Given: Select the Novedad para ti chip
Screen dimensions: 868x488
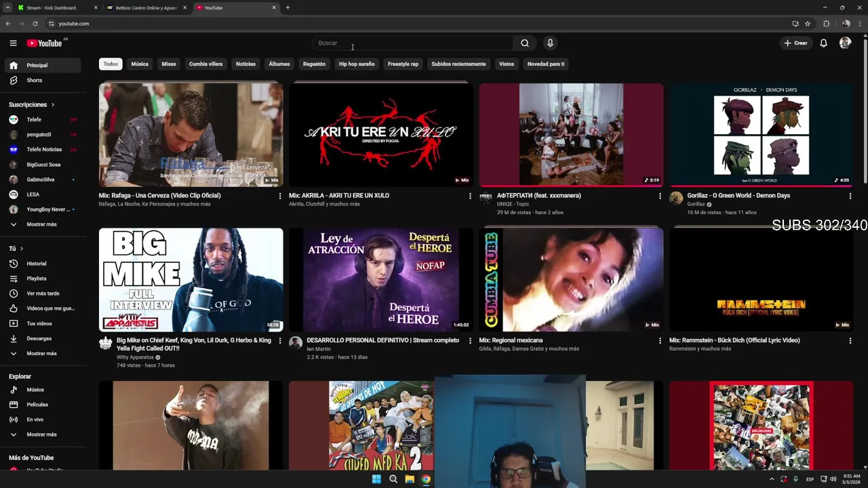Looking at the screenshot, I should pyautogui.click(x=546, y=64).
